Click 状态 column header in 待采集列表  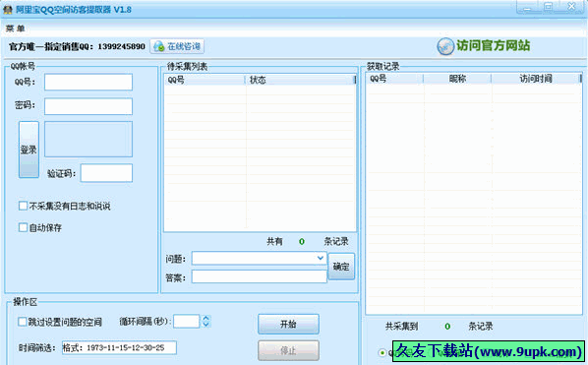coord(299,80)
